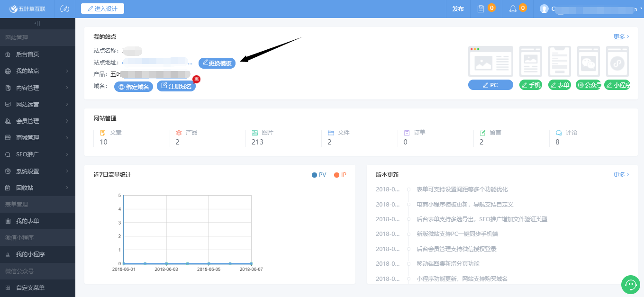Click the 文章 article count icon
644x297 pixels.
click(x=103, y=133)
